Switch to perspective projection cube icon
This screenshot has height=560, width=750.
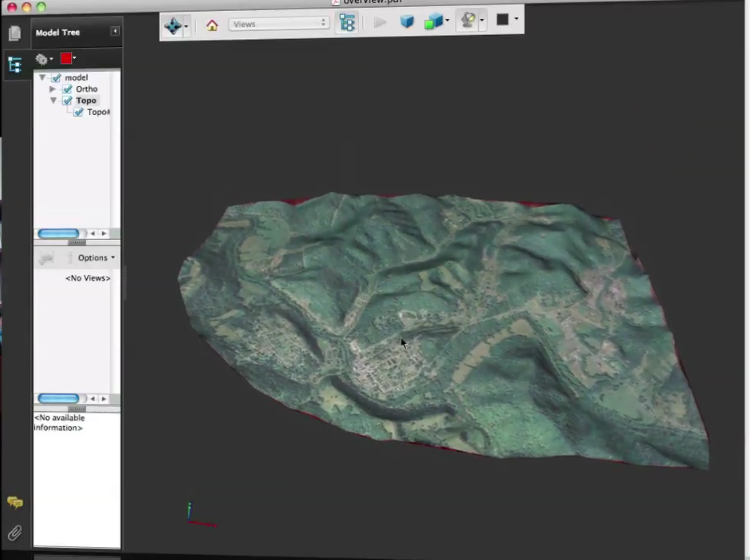coord(407,22)
